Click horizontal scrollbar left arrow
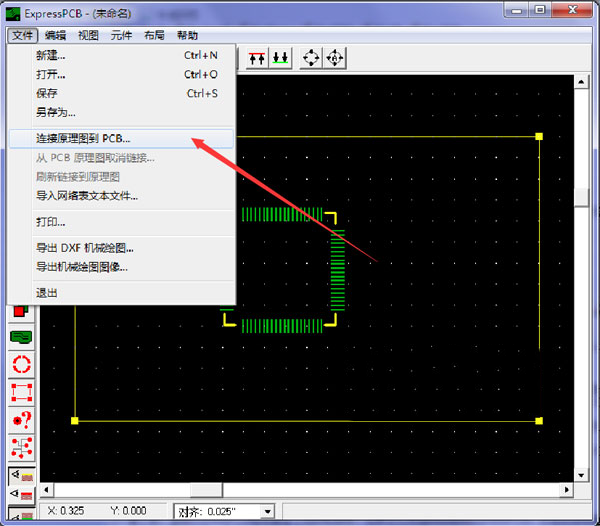This screenshot has height=526, width=600. pos(47,490)
